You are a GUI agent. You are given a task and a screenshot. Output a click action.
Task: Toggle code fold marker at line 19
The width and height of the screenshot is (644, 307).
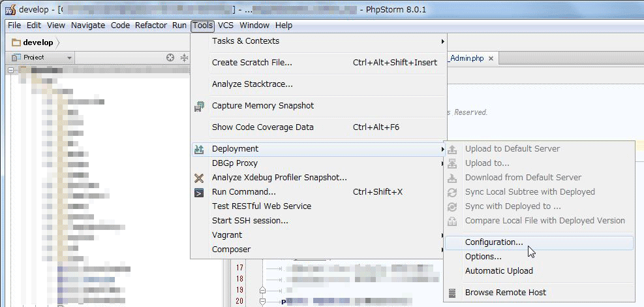pos(263,290)
